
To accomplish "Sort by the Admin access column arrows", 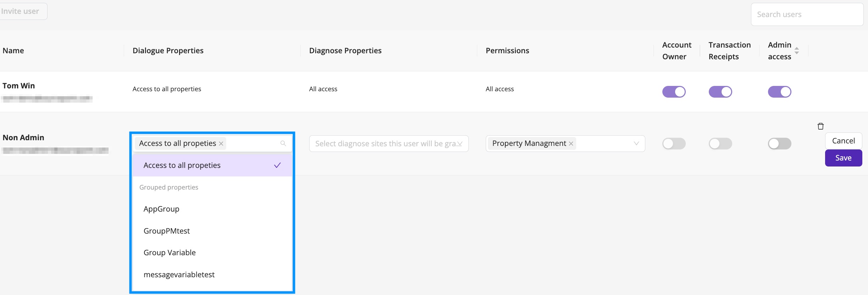I will pyautogui.click(x=797, y=50).
